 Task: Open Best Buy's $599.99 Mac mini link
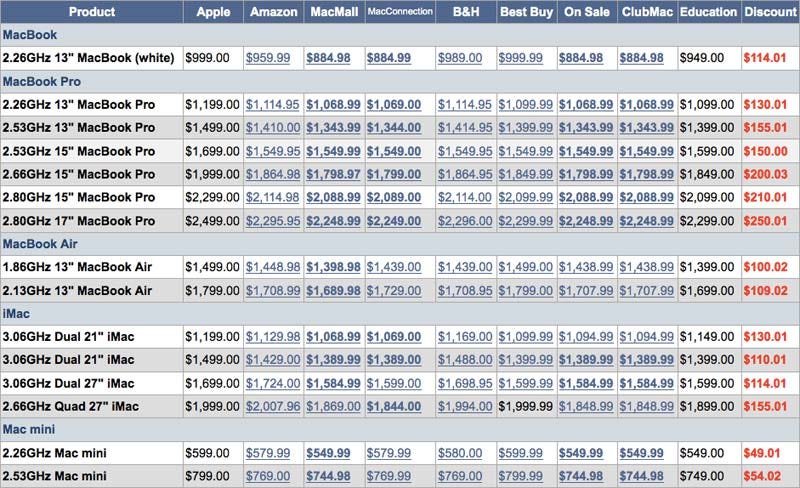pyautogui.click(x=520, y=453)
